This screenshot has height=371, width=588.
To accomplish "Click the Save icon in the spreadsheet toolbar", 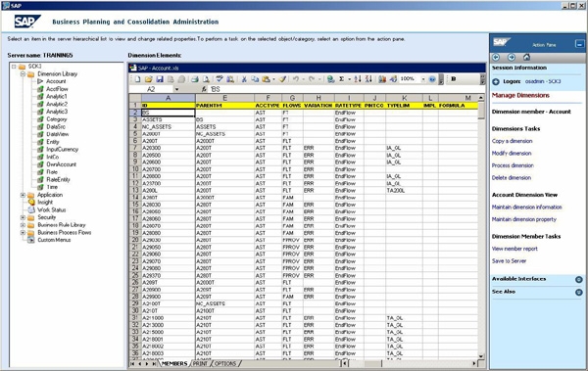I will pos(160,79).
